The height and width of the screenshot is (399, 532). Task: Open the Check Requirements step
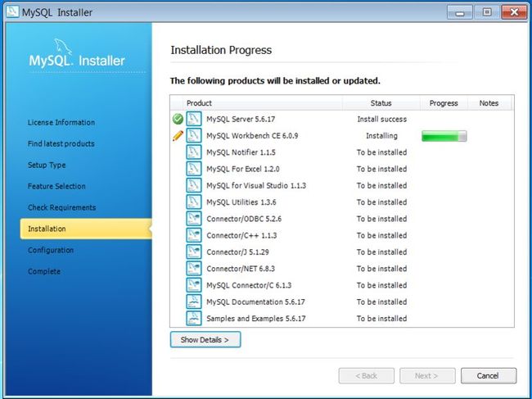[x=61, y=207]
